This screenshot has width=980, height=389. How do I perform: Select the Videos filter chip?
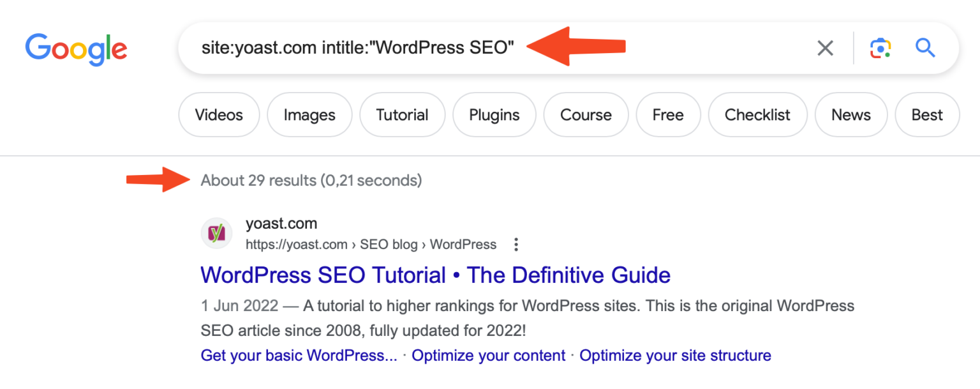[219, 115]
